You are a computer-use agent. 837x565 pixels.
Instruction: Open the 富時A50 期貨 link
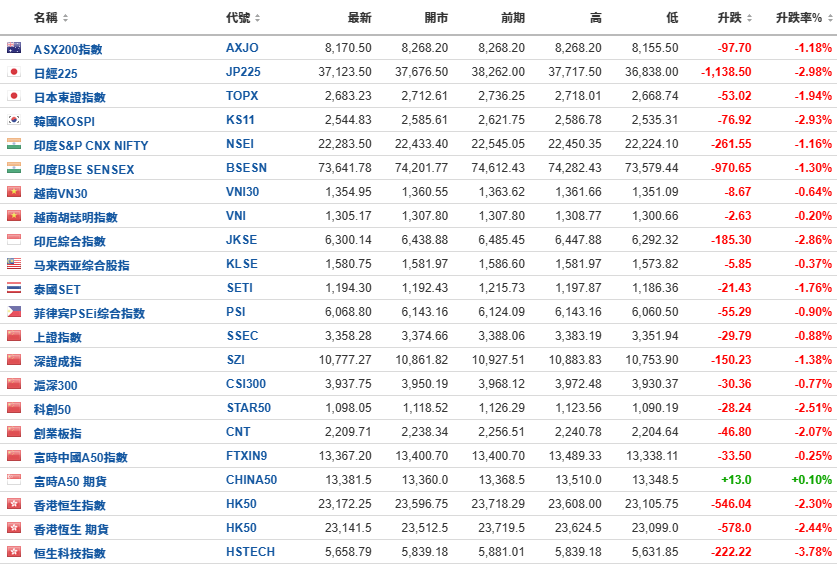70,482
